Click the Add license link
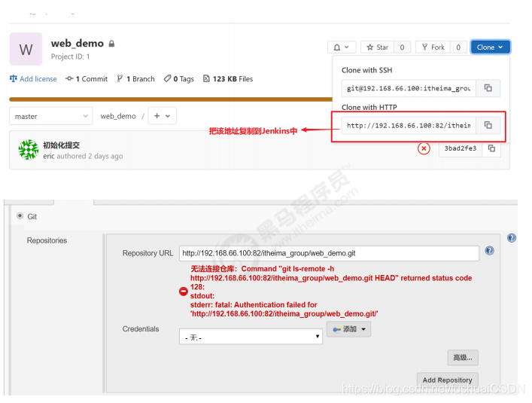Viewport: 532px width, 403px height. tap(33, 79)
